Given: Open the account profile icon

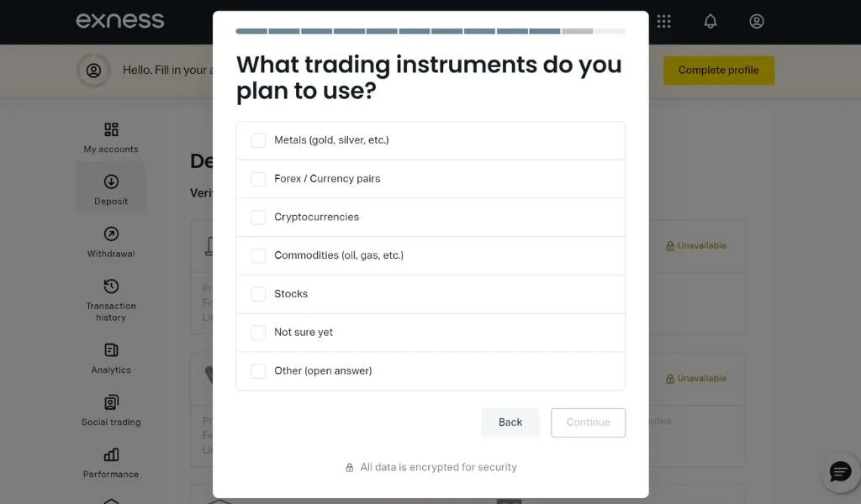Looking at the screenshot, I should pos(756,22).
